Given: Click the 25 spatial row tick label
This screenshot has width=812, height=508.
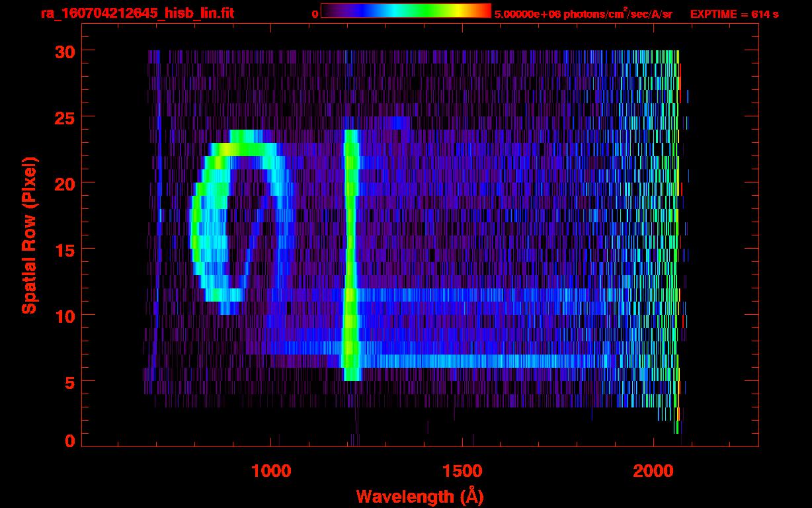Looking at the screenshot, I should pos(65,117).
